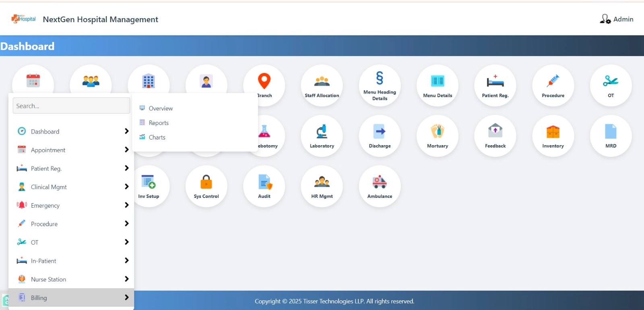The image size is (644, 310).
Task: Select the Dashboard sidebar item
Action: pos(71,131)
